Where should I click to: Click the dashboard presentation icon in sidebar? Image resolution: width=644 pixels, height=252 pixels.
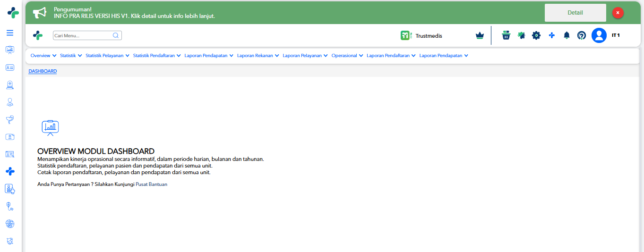click(x=10, y=50)
